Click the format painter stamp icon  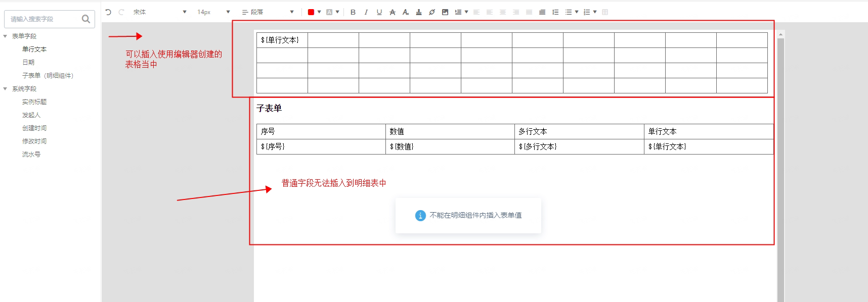point(419,12)
